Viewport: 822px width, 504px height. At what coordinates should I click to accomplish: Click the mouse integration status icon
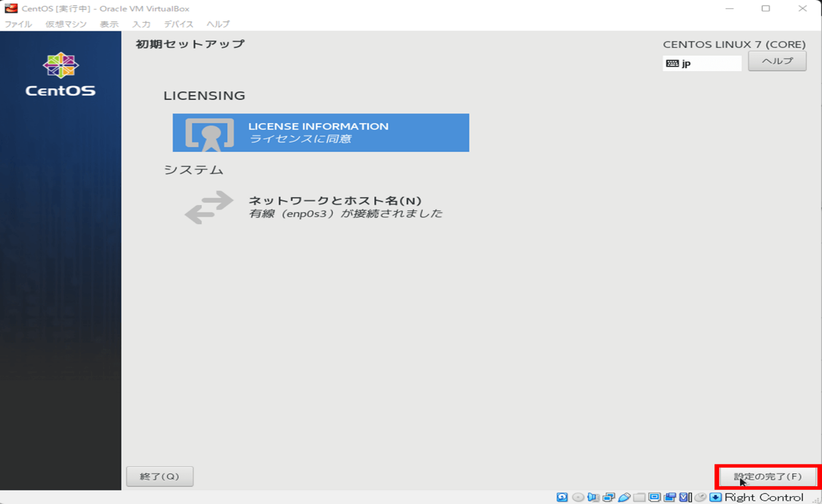(701, 497)
